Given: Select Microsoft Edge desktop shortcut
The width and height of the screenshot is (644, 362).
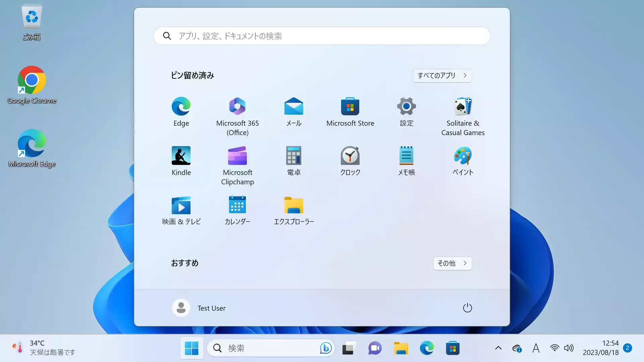Looking at the screenshot, I should point(32,148).
